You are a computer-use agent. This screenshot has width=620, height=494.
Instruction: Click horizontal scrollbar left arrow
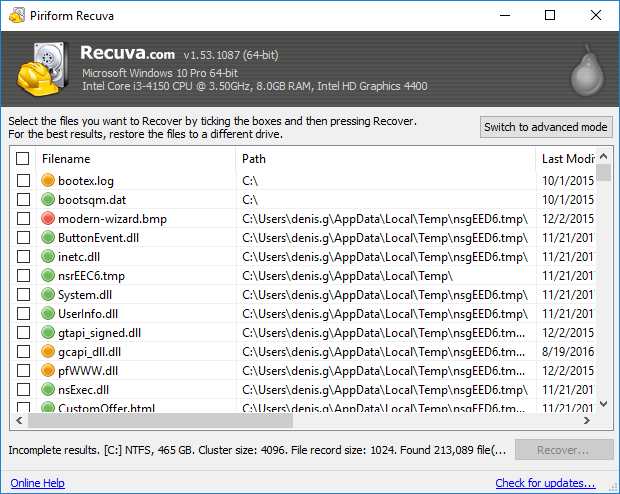[x=19, y=420]
